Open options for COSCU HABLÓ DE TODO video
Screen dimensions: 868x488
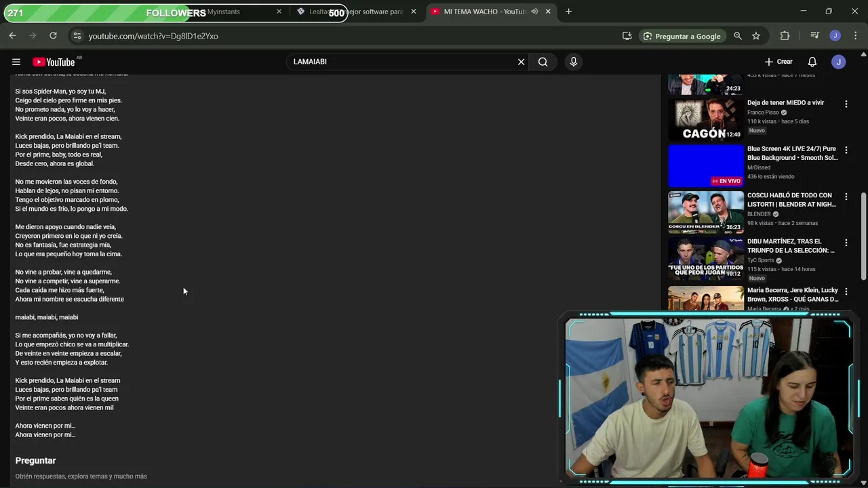click(x=846, y=197)
